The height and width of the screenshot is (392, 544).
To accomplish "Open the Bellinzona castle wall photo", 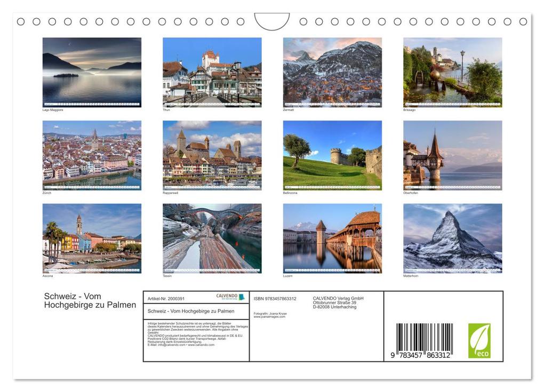I will [332, 155].
